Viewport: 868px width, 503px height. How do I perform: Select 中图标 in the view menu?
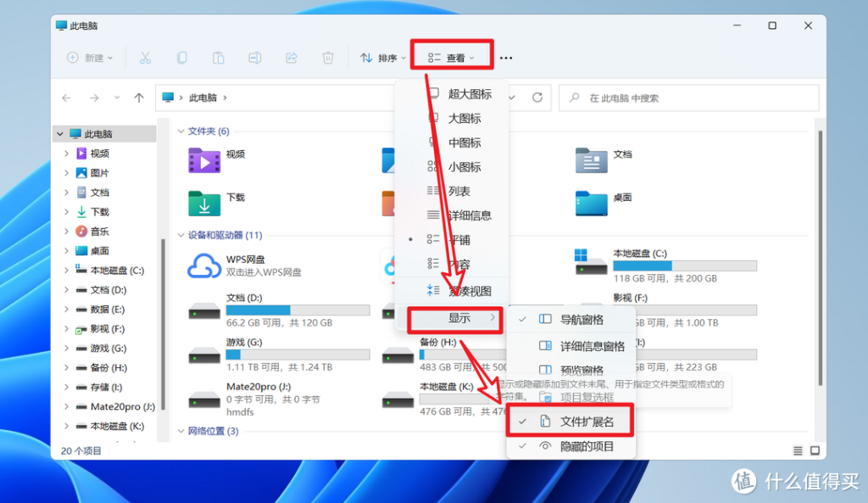452,143
